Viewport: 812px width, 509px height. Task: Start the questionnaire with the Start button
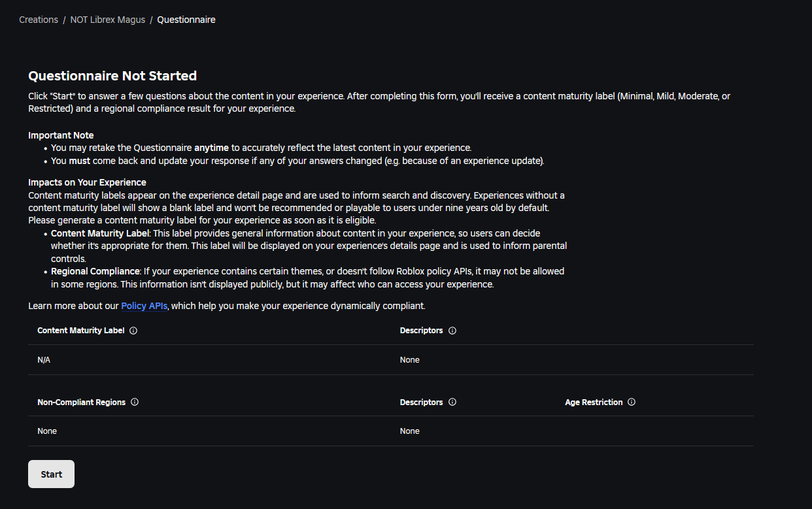click(x=51, y=474)
